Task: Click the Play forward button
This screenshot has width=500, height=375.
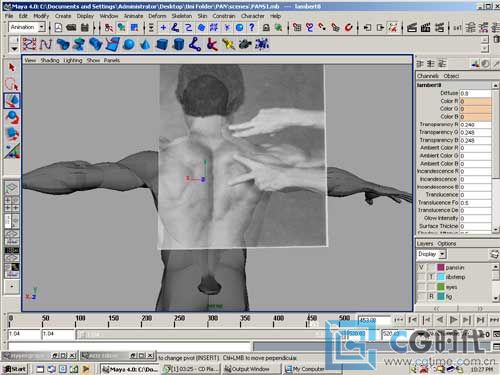Action: coord(453,320)
